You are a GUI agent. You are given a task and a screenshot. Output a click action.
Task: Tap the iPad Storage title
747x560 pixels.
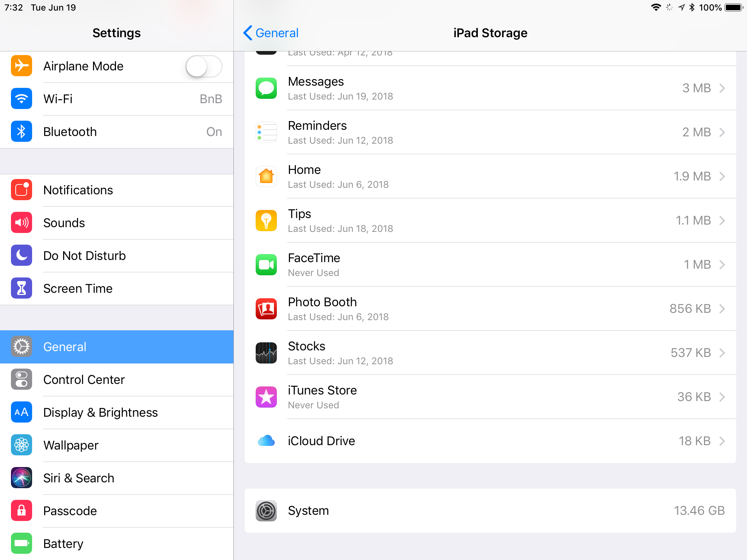490,33
